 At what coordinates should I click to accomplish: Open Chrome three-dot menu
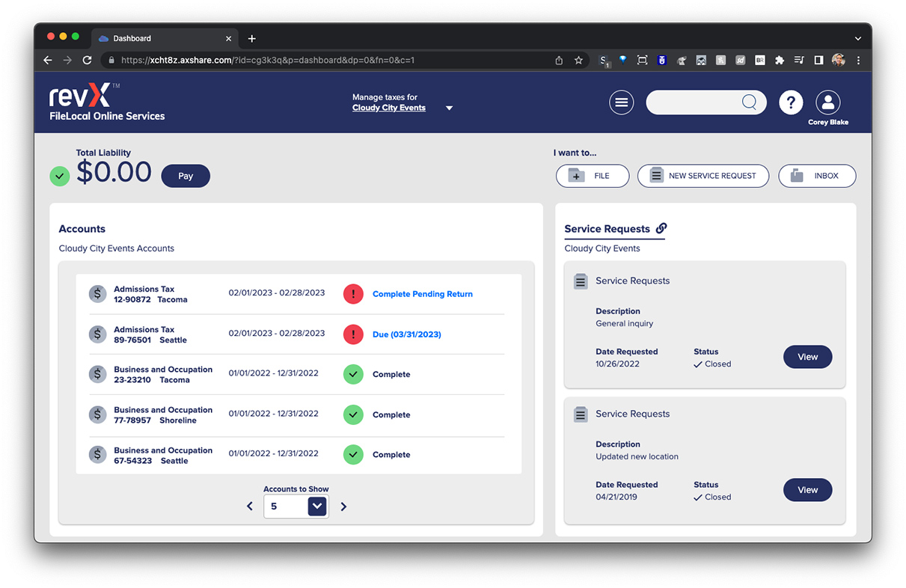pos(858,61)
